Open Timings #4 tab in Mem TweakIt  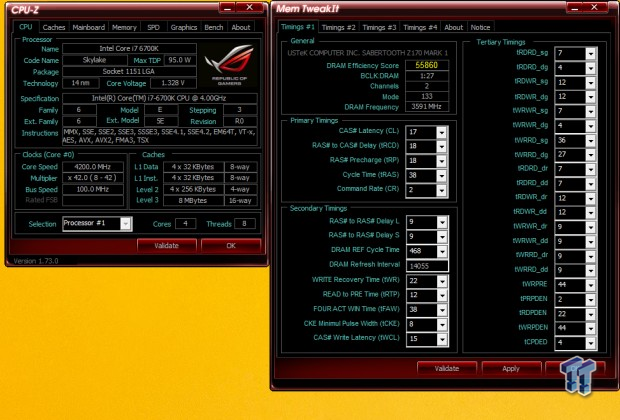pyautogui.click(x=420, y=27)
